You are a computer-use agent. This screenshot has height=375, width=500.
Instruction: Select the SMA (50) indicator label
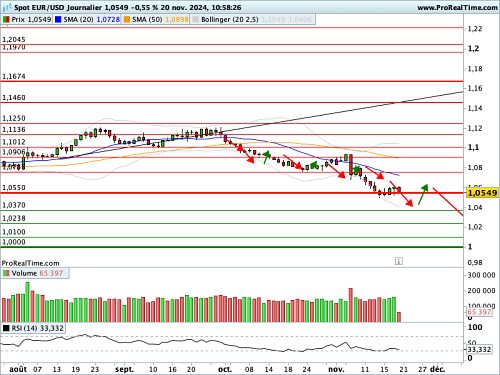point(147,20)
